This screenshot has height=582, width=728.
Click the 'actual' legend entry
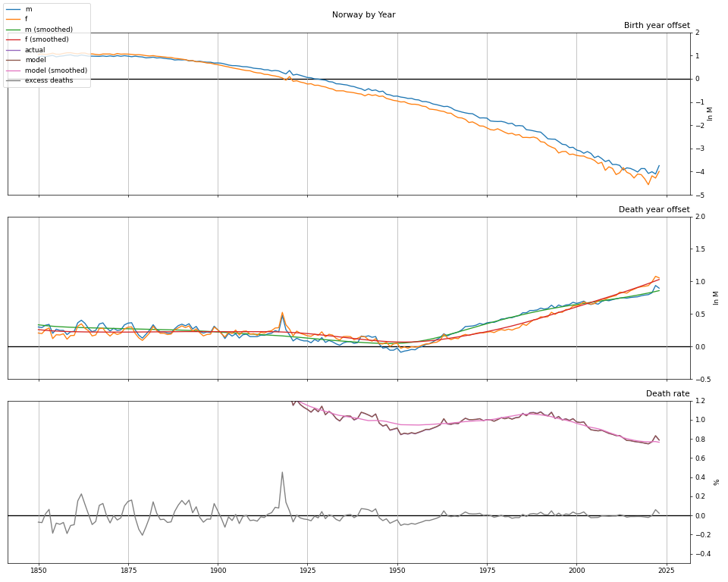pyautogui.click(x=35, y=50)
